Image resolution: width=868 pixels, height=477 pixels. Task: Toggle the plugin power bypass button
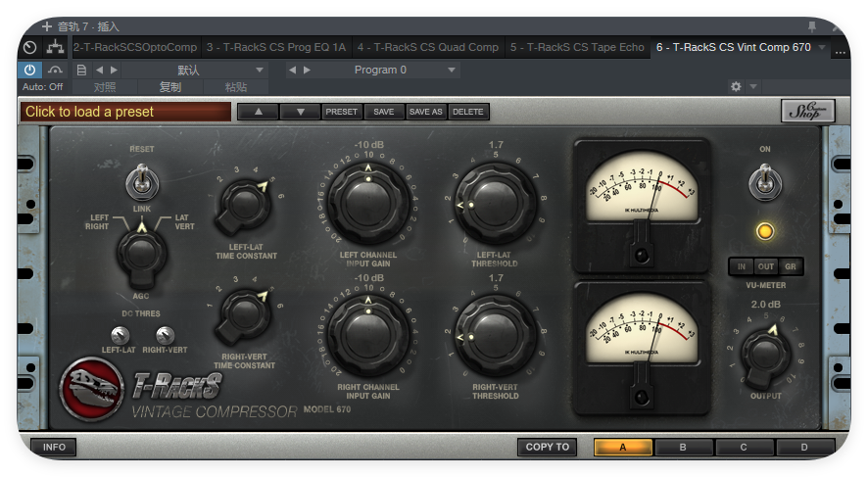30,70
